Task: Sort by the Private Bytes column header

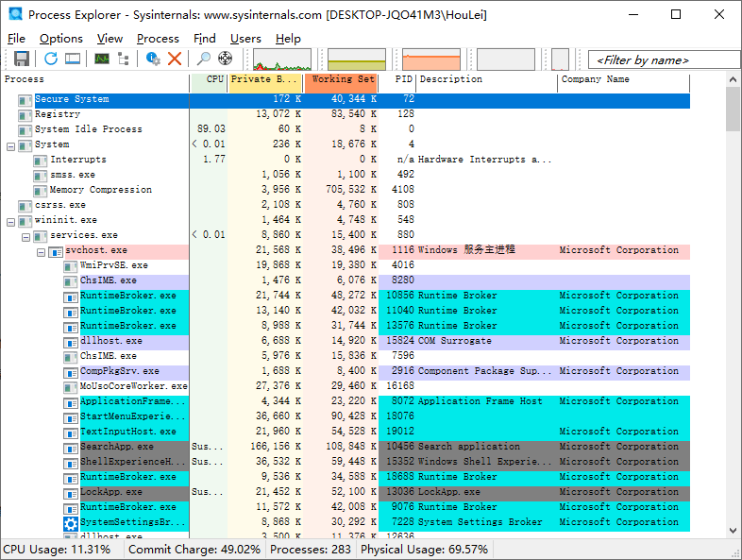Action: tap(265, 82)
